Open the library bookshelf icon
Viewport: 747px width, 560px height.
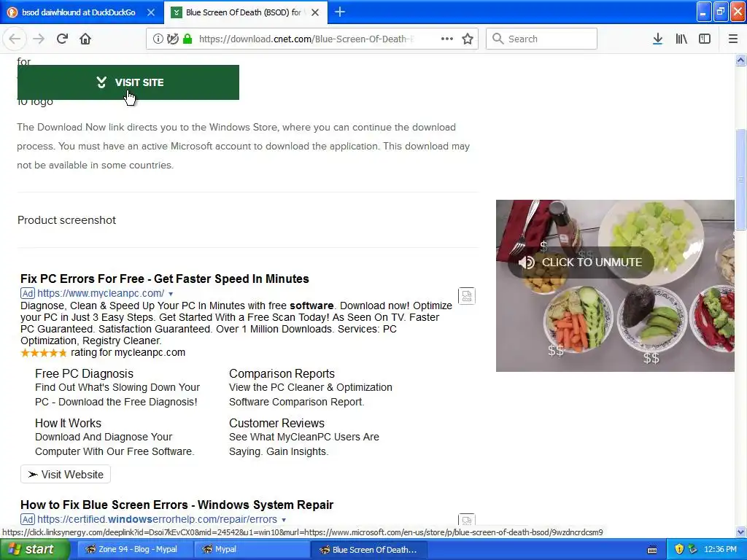681,39
